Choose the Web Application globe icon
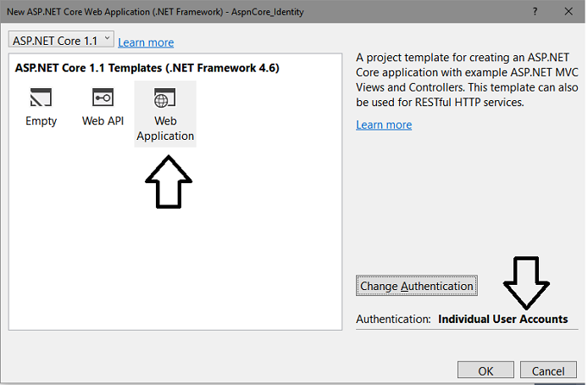Image resolution: width=588 pixels, height=385 pixels. 164,98
